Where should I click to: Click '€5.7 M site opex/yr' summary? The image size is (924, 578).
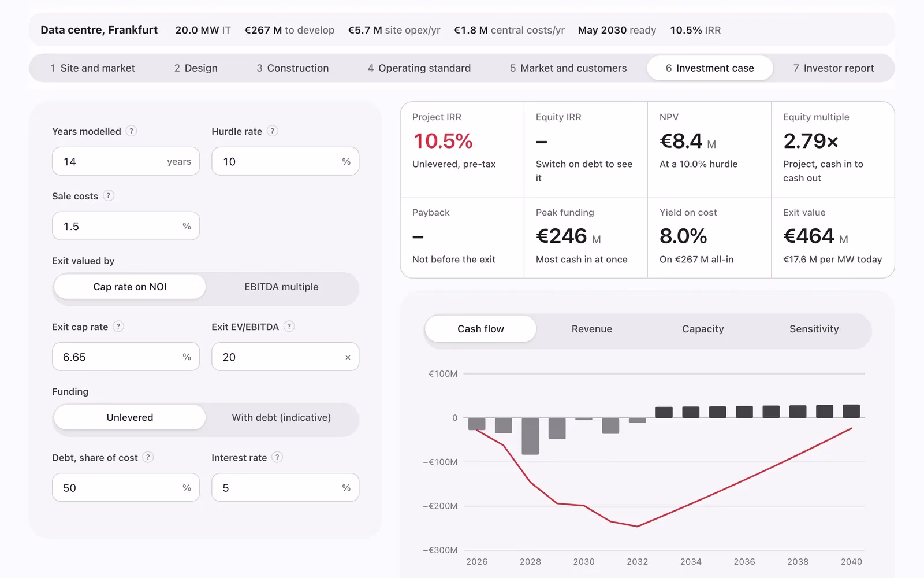coord(394,30)
